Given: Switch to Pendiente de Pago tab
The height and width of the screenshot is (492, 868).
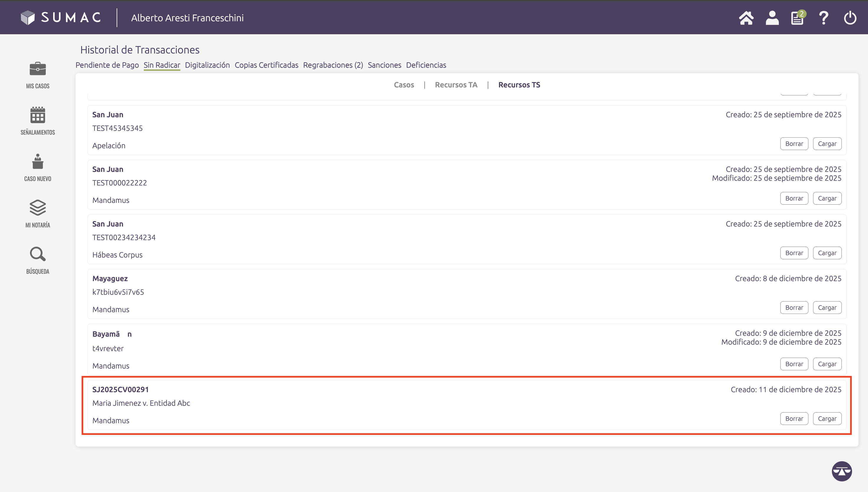Looking at the screenshot, I should [x=107, y=65].
